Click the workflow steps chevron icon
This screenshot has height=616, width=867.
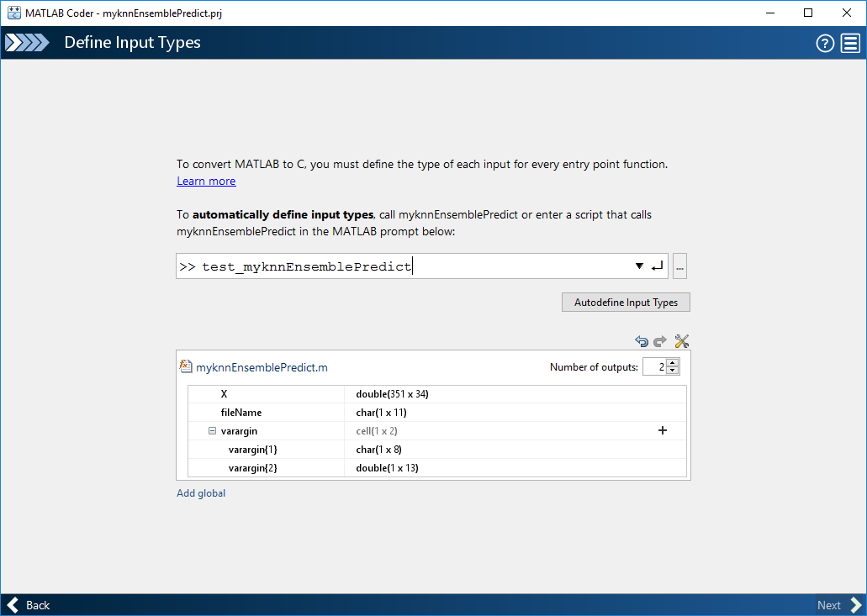[27, 43]
